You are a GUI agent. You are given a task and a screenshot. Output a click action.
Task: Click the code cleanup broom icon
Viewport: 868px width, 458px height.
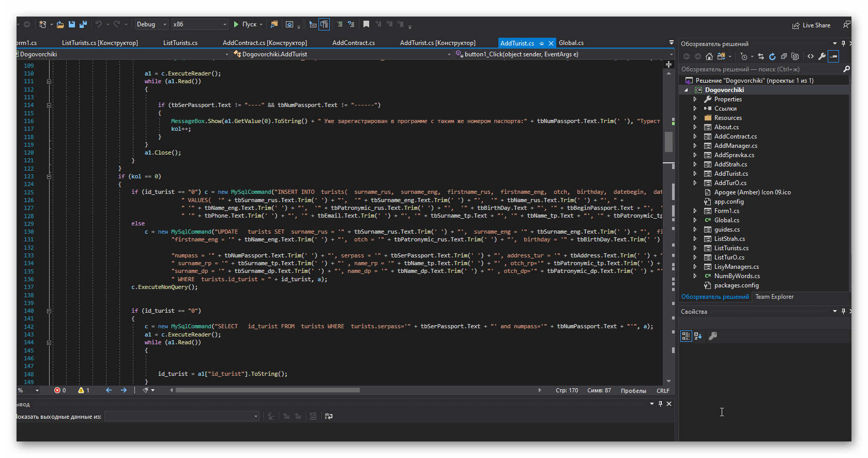point(146,390)
